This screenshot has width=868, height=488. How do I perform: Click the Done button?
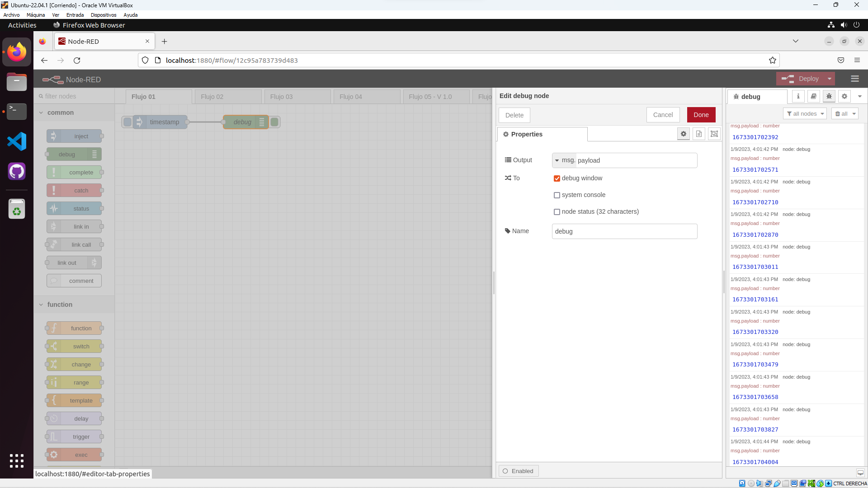coord(701,115)
